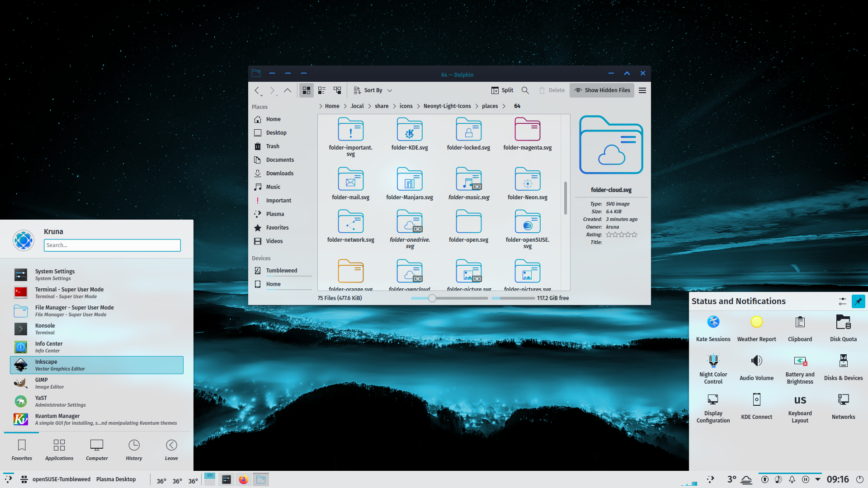Switch Dolphin to details view mode

pyautogui.click(x=337, y=90)
